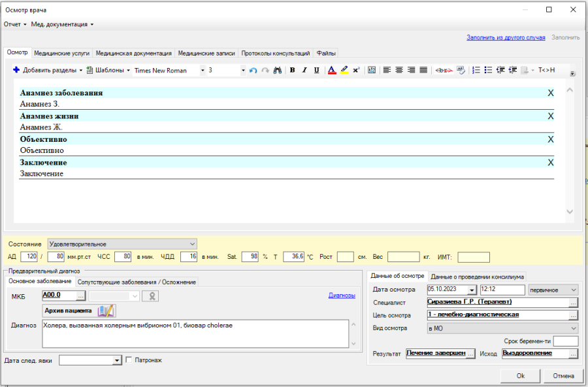Open the Архив пациента book icon

click(x=106, y=311)
